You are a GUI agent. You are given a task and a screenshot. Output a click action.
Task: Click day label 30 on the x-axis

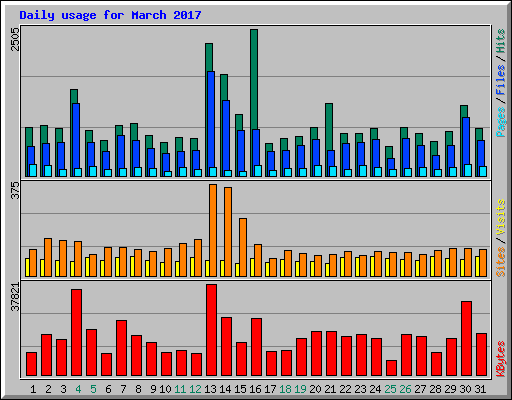point(465,389)
